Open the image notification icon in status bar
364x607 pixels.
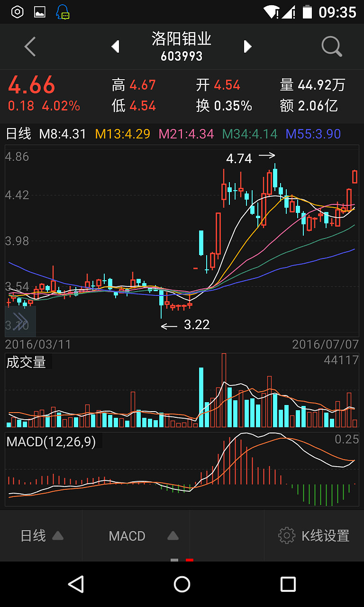pos(40,12)
